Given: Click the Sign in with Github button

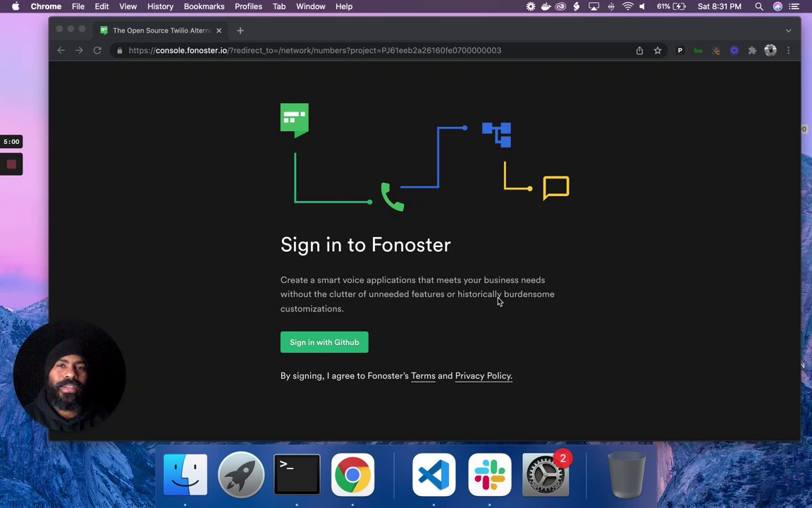Looking at the screenshot, I should coord(324,342).
